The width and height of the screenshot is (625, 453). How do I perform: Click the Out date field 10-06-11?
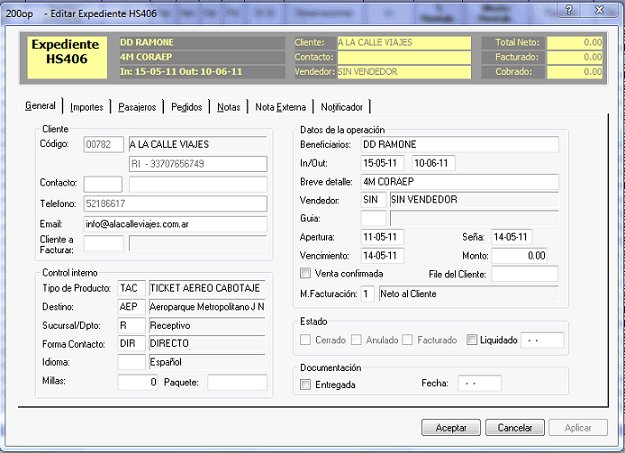(x=433, y=163)
